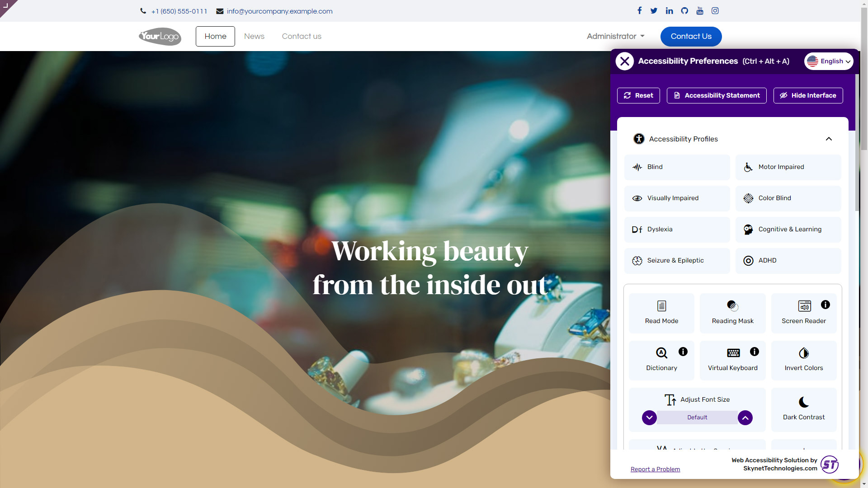
Task: Close the Accessibility Preferences panel
Action: point(624,61)
